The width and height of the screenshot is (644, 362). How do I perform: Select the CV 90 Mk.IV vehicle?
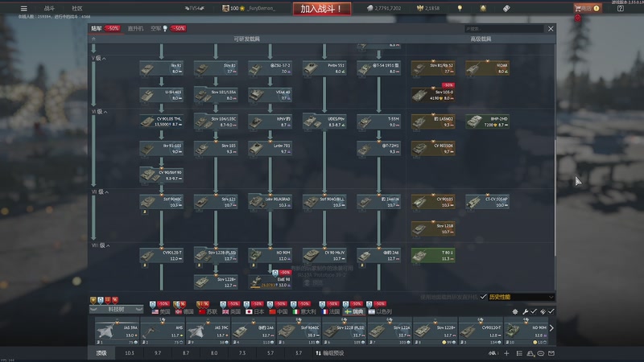324,255
